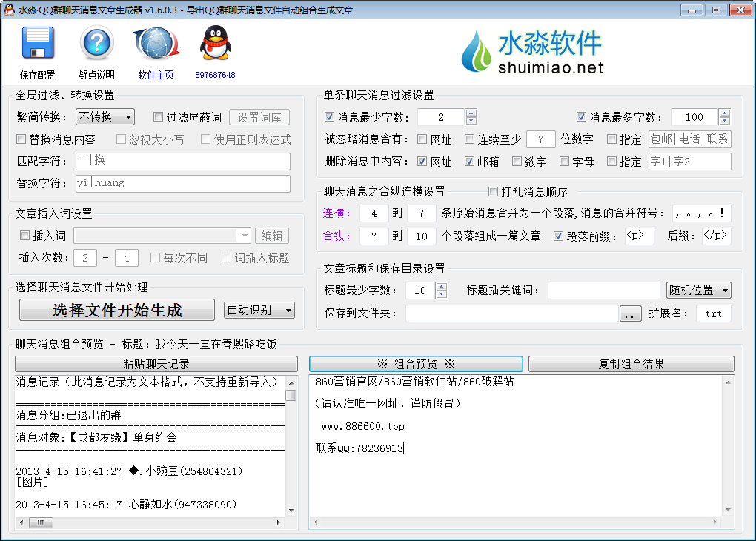Toggle the 每次不同 checkbox
The width and height of the screenshot is (756, 541).
(x=155, y=257)
